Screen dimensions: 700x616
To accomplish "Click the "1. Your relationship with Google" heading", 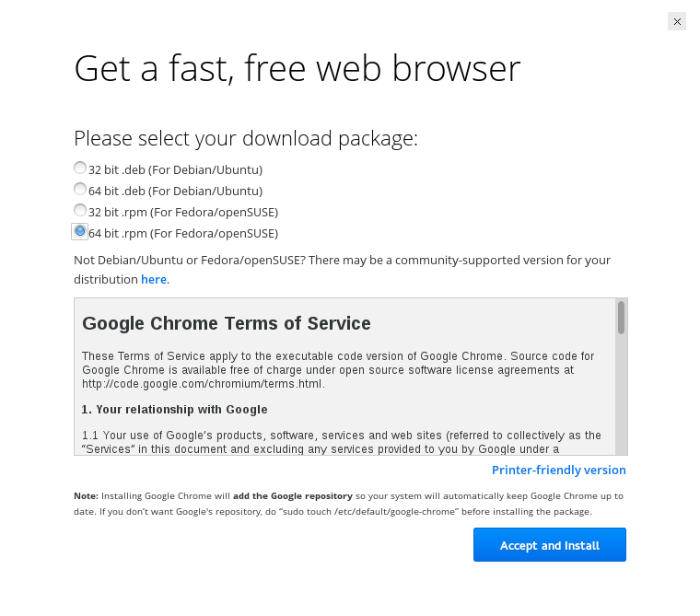I will click(x=174, y=410).
